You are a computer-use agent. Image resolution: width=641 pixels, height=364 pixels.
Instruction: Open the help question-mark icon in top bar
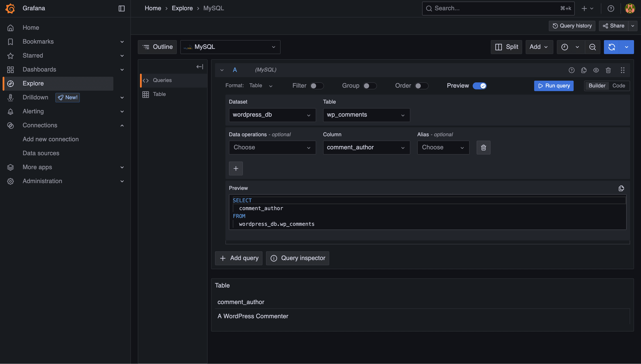(x=611, y=9)
